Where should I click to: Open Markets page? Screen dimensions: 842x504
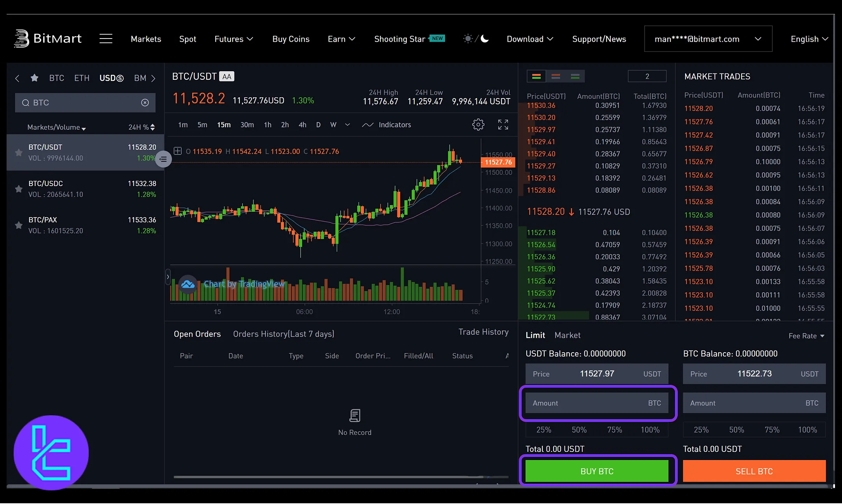pos(146,39)
